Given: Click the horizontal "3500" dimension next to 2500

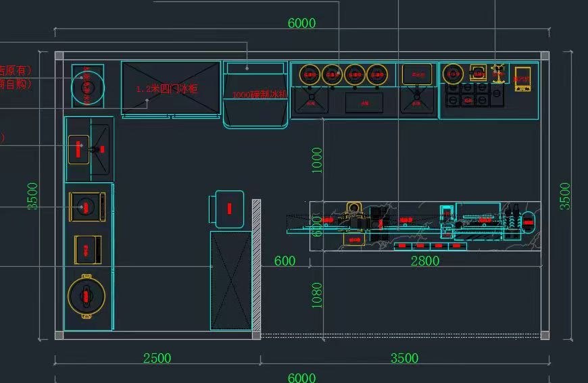Looking at the screenshot, I should click(x=405, y=358).
